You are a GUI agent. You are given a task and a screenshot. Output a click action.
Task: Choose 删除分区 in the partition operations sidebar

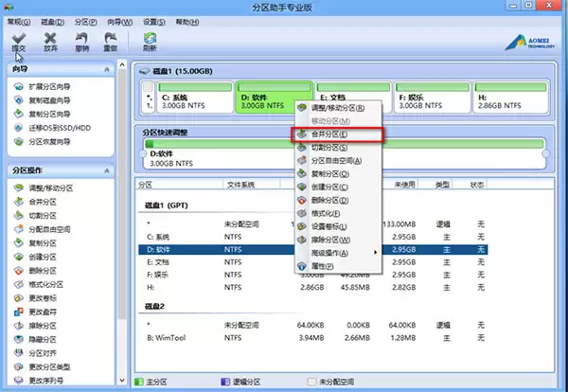(x=47, y=270)
